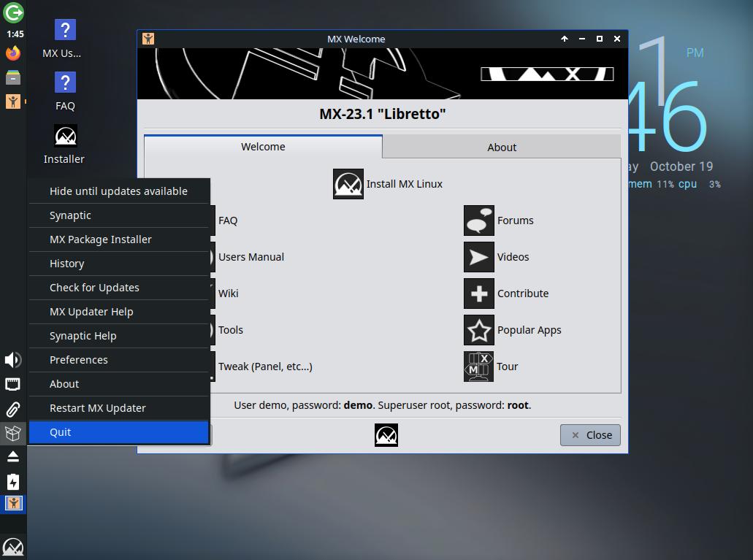
Task: Click the MX Welcome title bar icon
Action: click(148, 39)
